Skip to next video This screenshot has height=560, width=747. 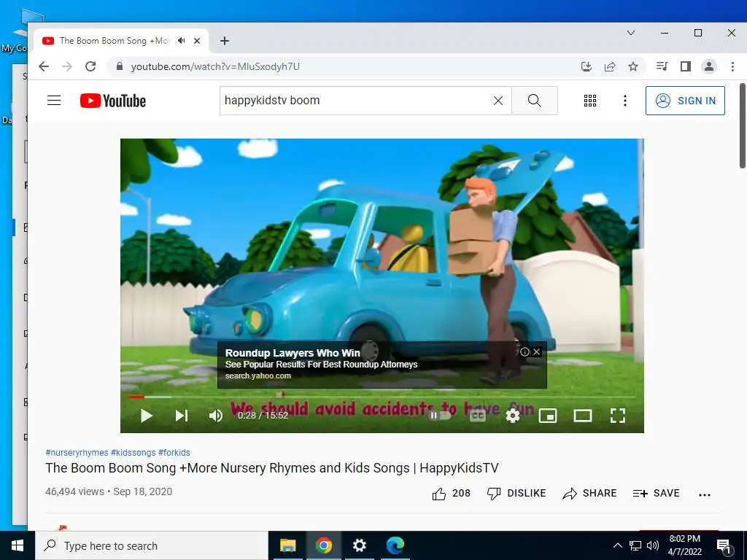tap(182, 416)
